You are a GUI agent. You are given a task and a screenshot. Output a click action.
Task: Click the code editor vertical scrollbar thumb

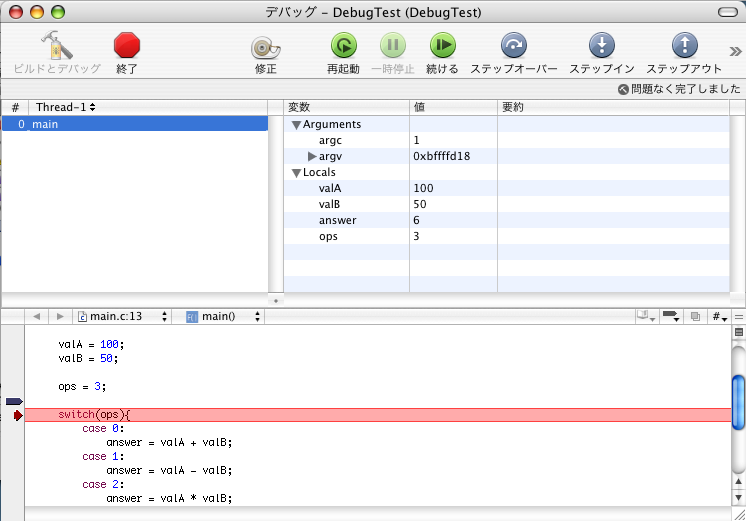click(x=739, y=400)
